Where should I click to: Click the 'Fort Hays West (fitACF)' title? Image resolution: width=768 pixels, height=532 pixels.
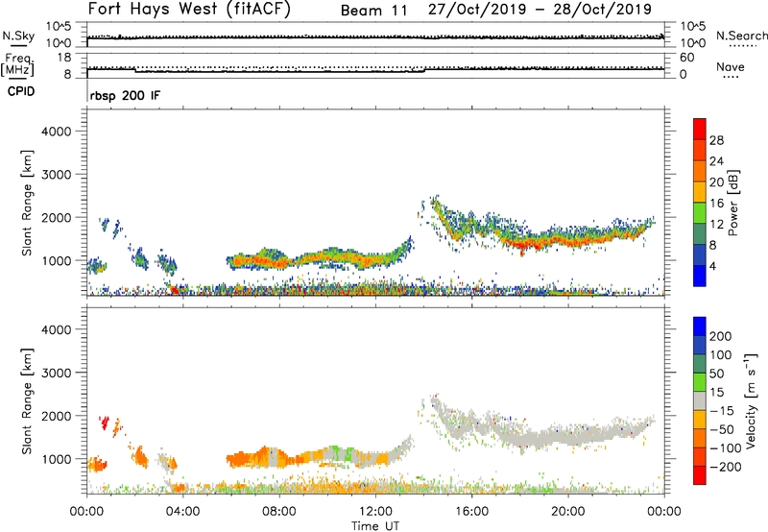tap(189, 10)
